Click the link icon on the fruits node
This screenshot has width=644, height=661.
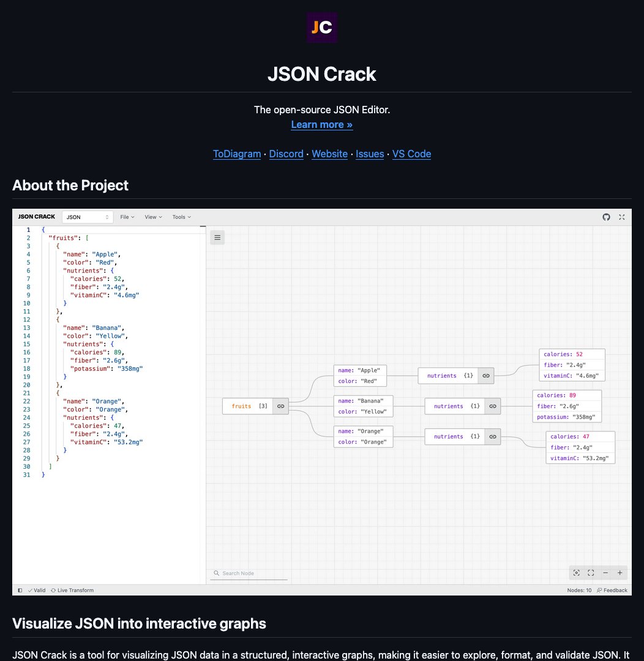280,406
